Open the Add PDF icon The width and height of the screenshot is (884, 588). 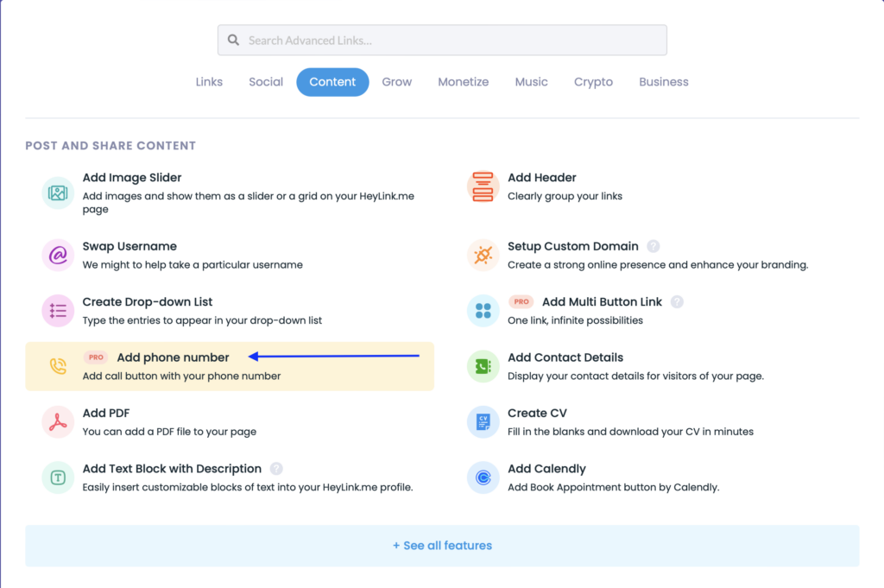(58, 421)
